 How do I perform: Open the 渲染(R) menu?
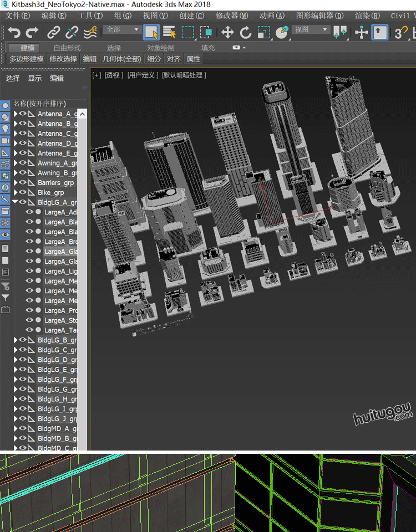pos(368,16)
